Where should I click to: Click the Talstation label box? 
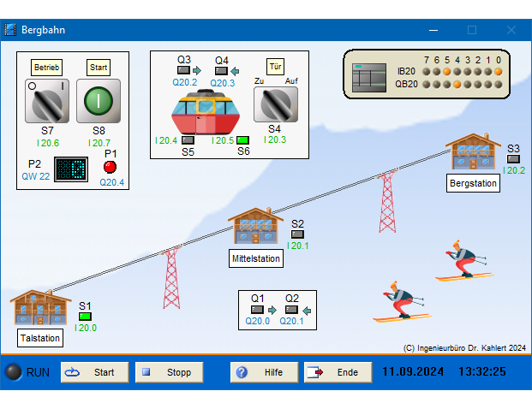[x=40, y=338]
